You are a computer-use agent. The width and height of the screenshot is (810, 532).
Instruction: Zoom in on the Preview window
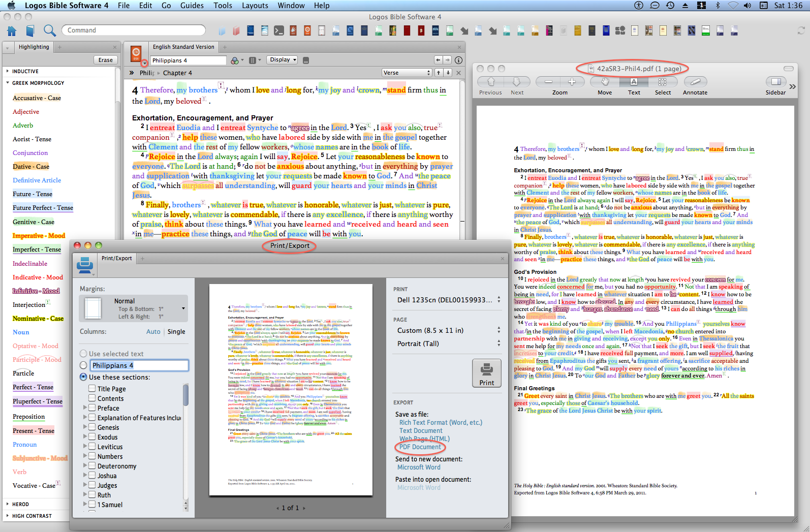click(572, 82)
